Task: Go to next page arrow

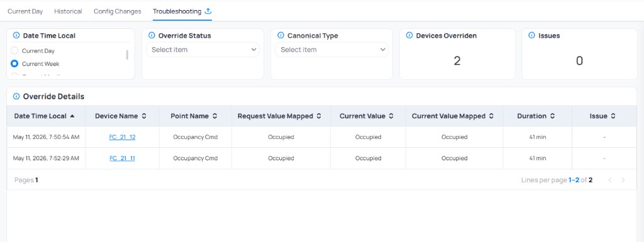Action: (x=623, y=180)
